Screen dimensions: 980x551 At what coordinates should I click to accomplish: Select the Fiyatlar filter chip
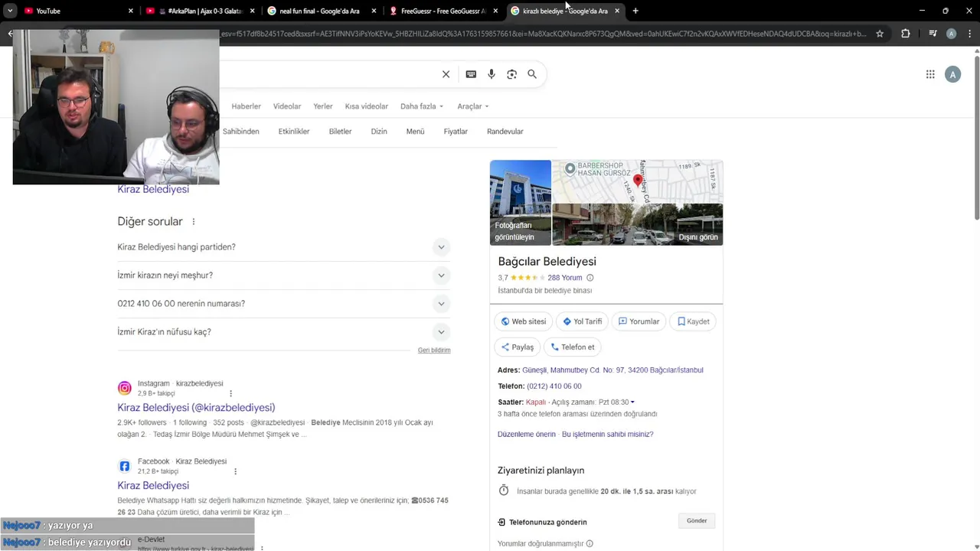coord(456,132)
